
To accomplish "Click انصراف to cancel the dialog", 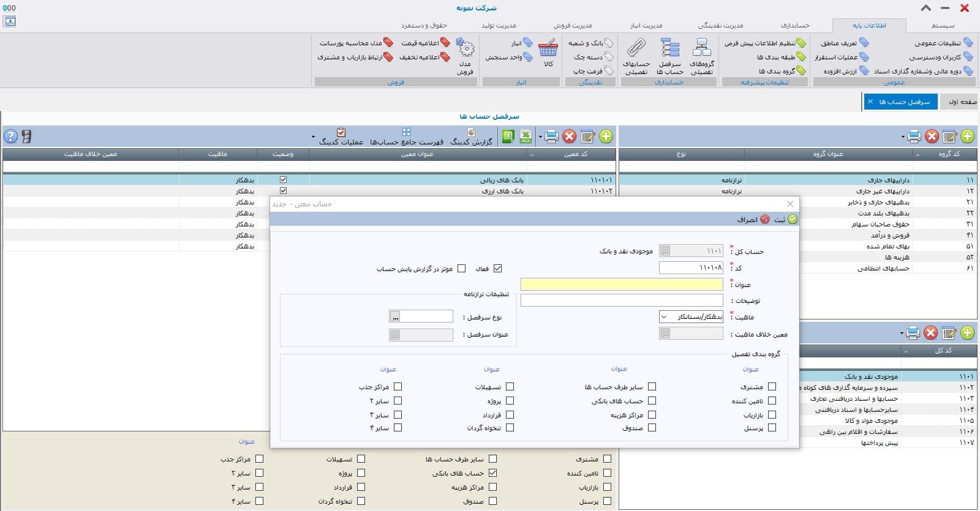I will 753,220.
